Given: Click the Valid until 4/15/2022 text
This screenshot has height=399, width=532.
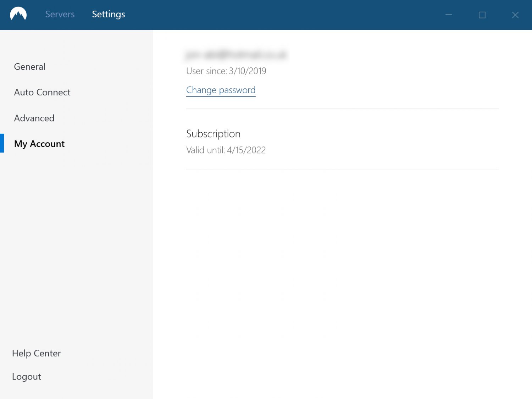Looking at the screenshot, I should point(226,150).
